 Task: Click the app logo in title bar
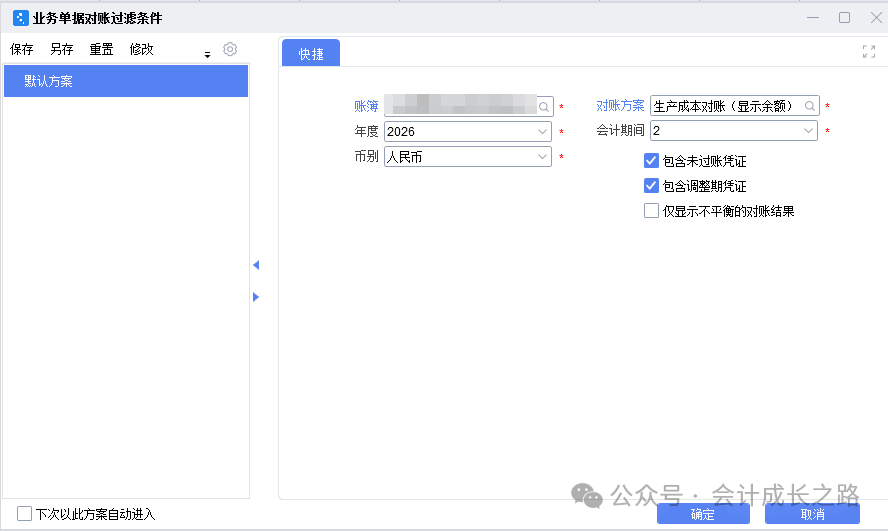coord(20,18)
